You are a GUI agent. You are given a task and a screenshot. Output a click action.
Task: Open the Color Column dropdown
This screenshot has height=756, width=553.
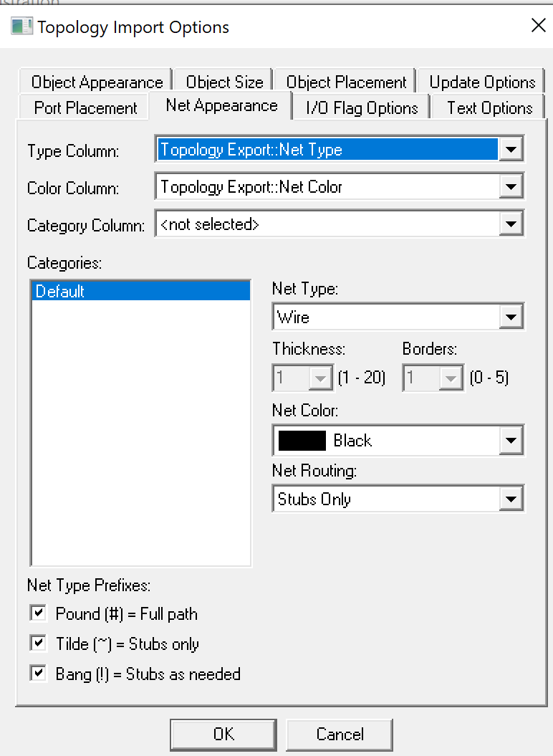511,187
